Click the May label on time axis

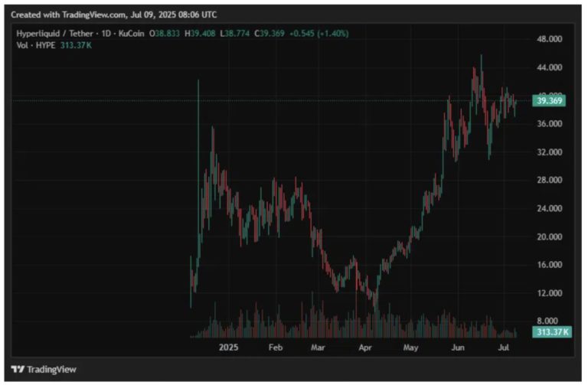412,347
